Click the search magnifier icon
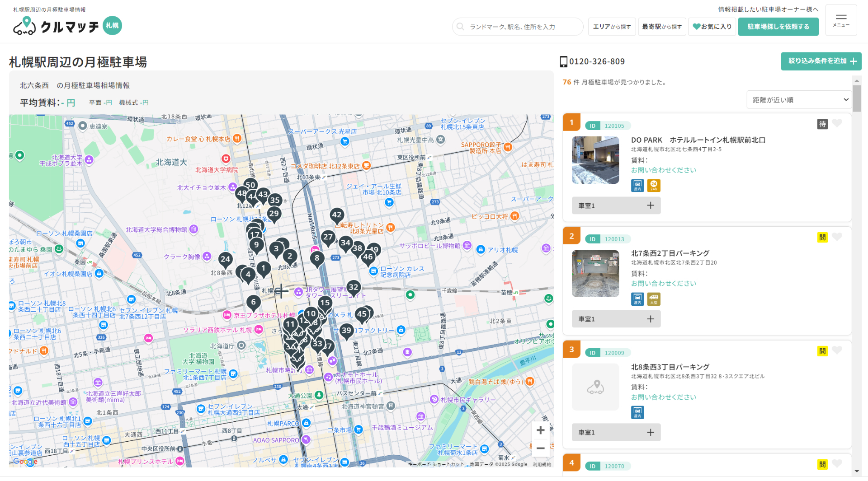This screenshot has height=481, width=868. [460, 27]
